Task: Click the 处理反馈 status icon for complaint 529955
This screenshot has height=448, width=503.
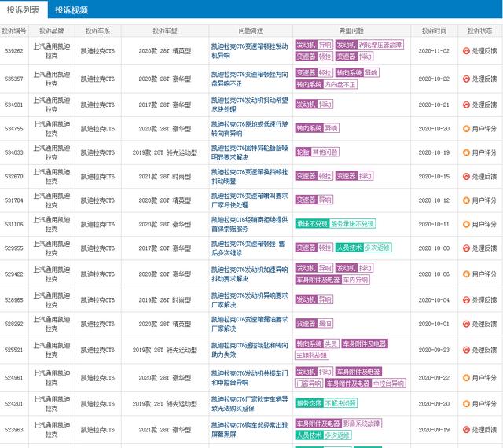Action: tap(466, 248)
